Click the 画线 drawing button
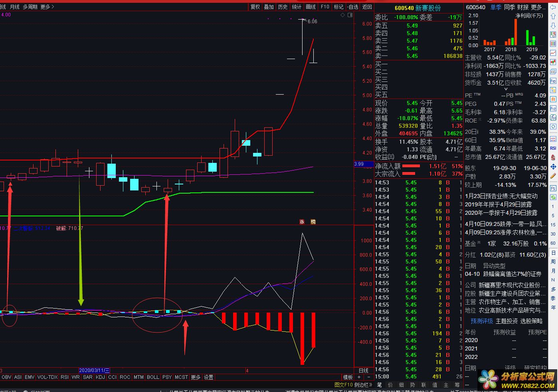 tap(311, 7)
